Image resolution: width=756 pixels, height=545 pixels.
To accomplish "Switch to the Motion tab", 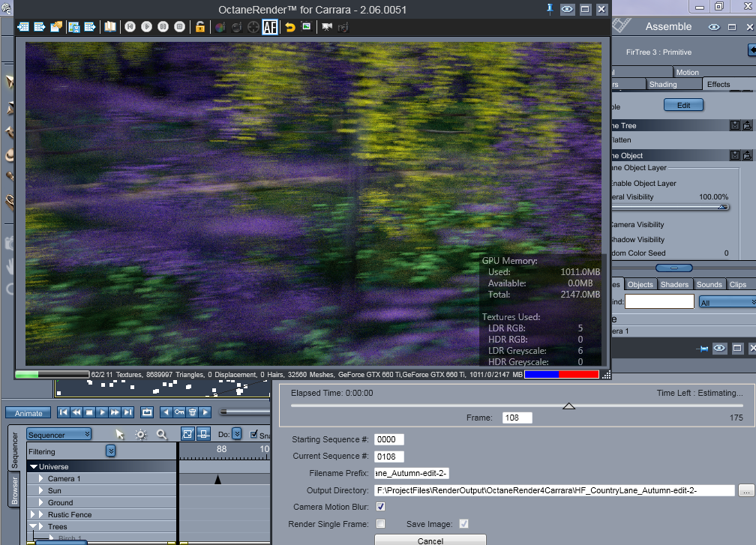I will point(687,72).
